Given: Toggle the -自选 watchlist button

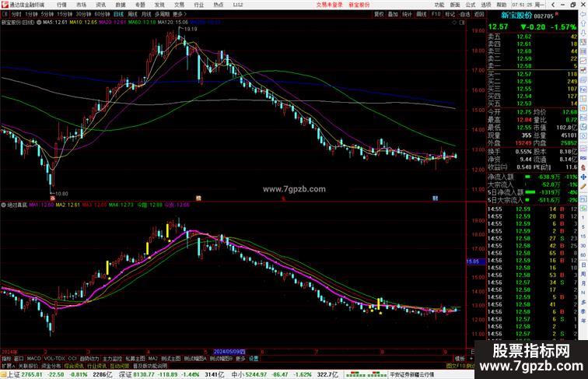Looking at the screenshot, I should 464,14.
